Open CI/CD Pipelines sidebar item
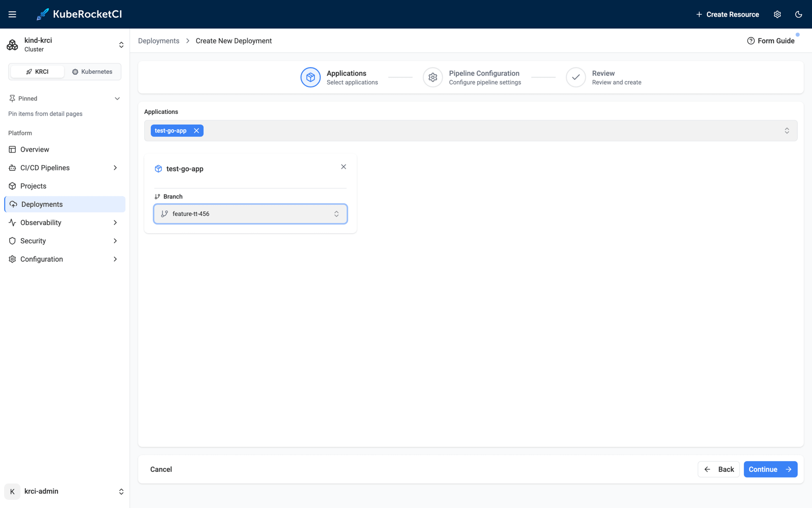 point(64,168)
